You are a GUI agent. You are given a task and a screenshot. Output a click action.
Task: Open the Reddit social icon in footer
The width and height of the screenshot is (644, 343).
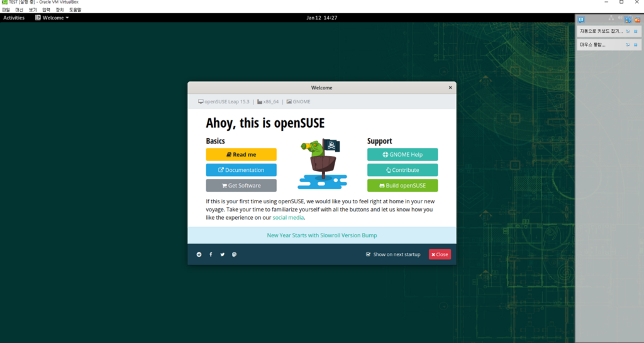coord(199,255)
